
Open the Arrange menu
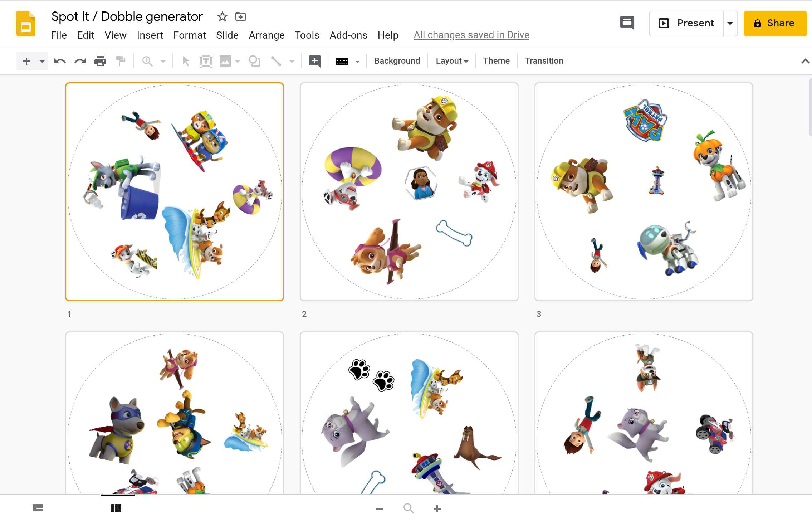click(x=266, y=35)
